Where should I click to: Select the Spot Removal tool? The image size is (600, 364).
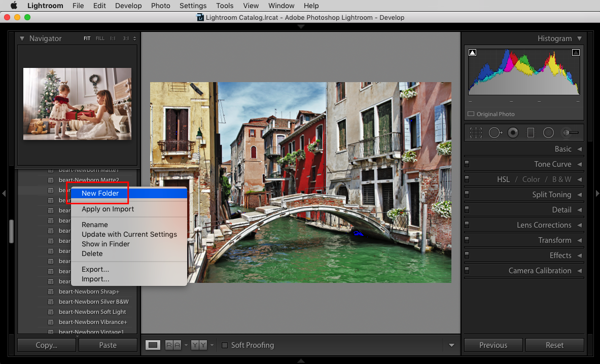click(495, 133)
